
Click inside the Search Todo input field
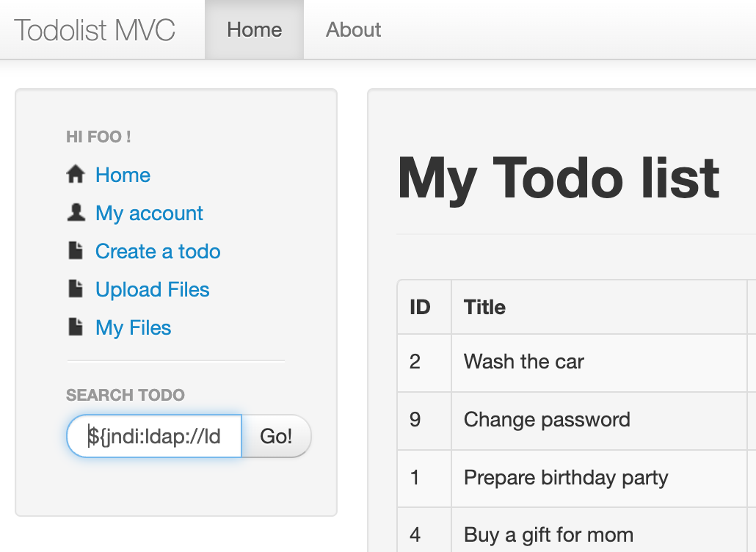(x=153, y=435)
